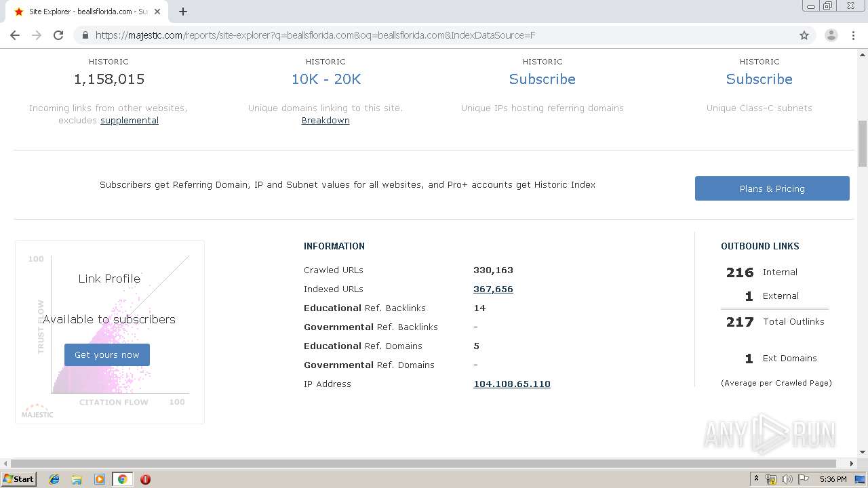Launch Internet Explorer from the taskbar
This screenshot has width=868, height=488.
54,479
